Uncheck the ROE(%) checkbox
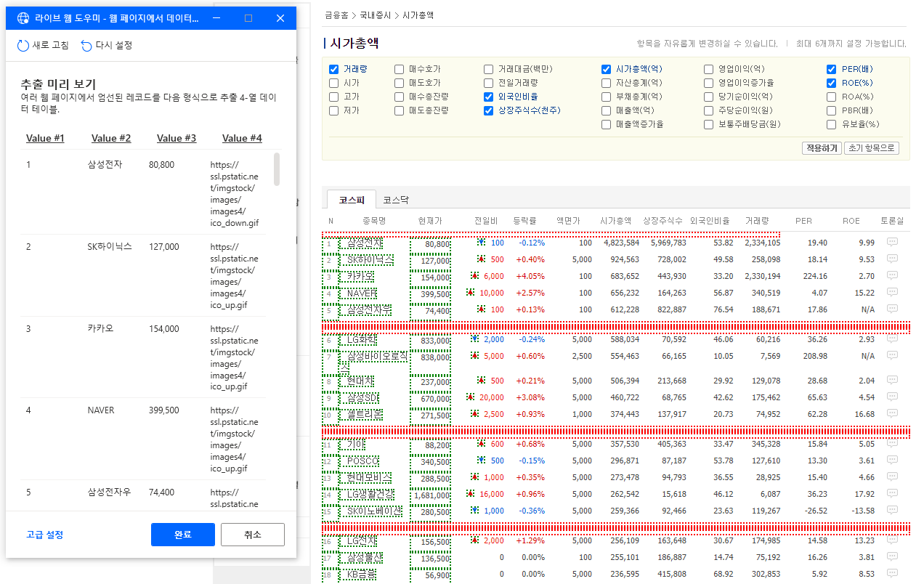The image size is (924, 584). [832, 84]
